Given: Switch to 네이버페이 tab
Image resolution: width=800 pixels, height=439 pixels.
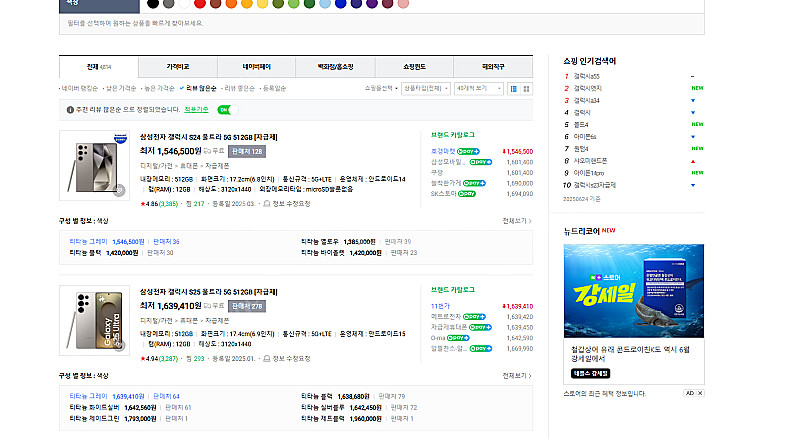Looking at the screenshot, I should pyautogui.click(x=257, y=67).
